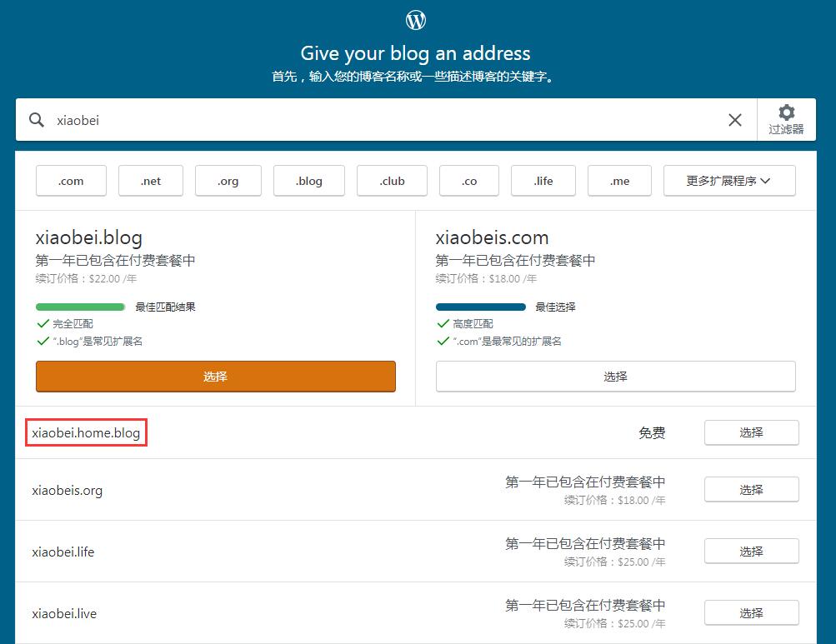Filter by .life extension
Image resolution: width=836 pixels, height=644 pixels.
click(x=543, y=181)
